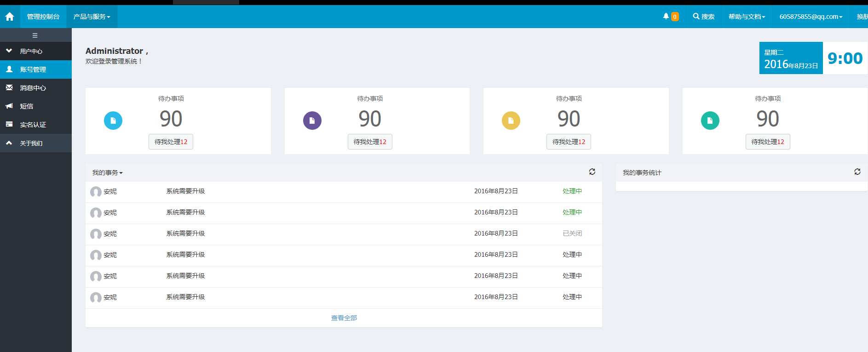Select 消息中心 in the sidebar
The height and width of the screenshot is (352, 868).
tap(33, 88)
